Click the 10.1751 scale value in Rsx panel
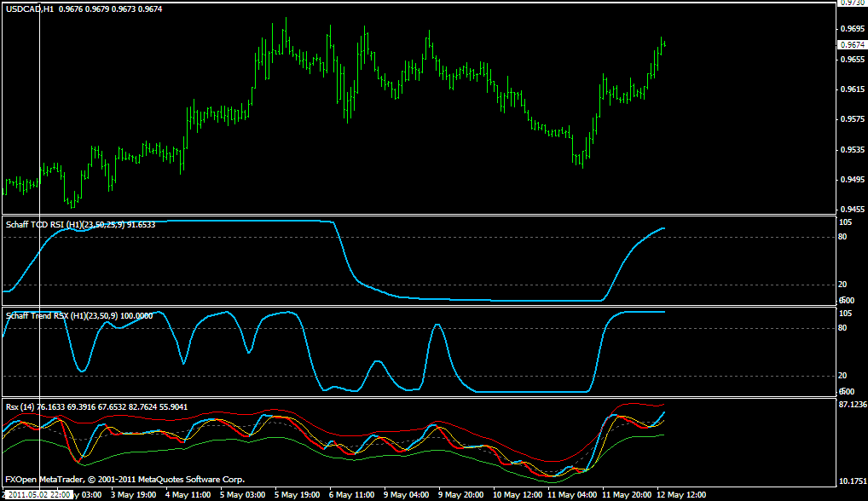 tap(853, 481)
